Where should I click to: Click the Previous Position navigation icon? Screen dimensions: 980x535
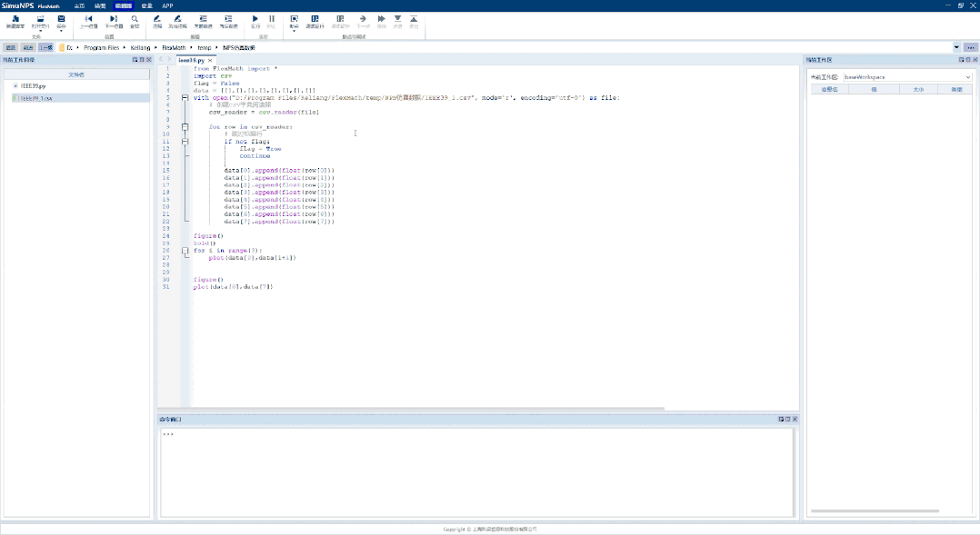click(88, 19)
